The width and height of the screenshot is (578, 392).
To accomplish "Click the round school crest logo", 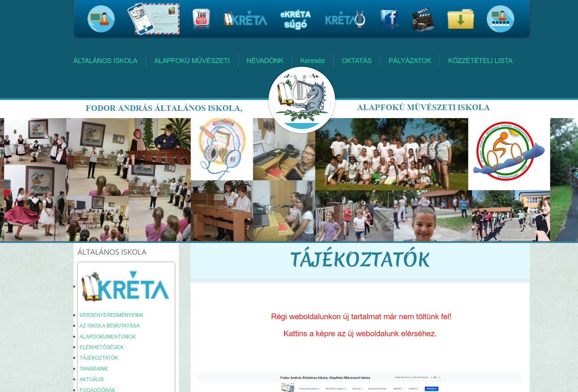I will pos(302,100).
